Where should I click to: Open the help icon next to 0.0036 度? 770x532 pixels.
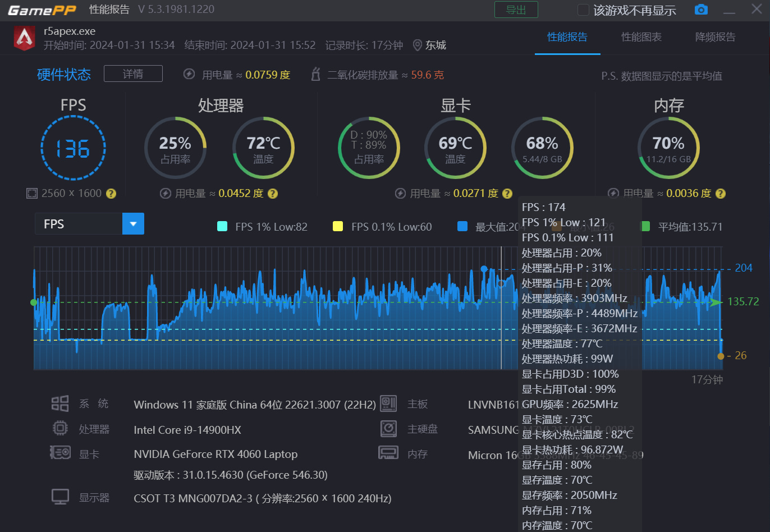721,194
